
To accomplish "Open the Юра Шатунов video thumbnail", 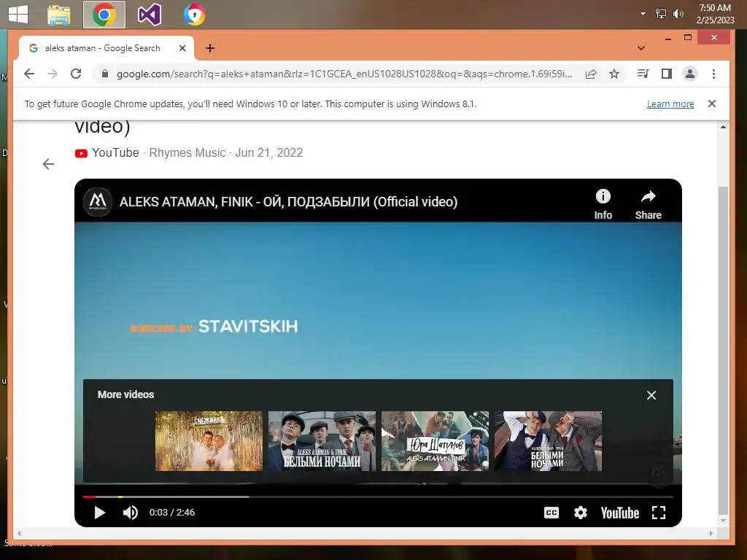I will point(435,441).
